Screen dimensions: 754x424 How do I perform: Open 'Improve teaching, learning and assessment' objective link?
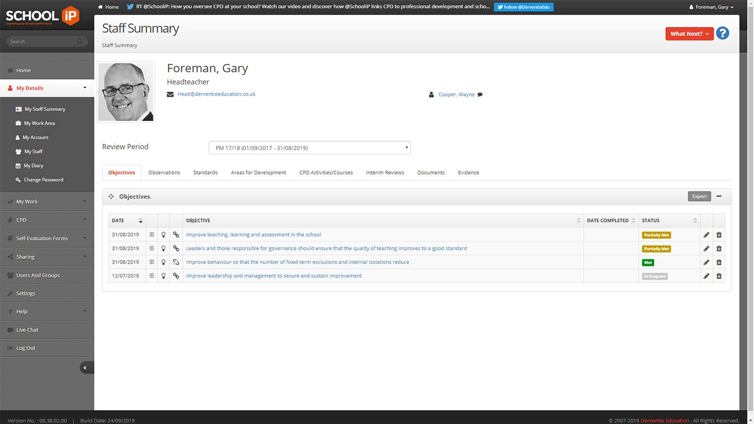pyautogui.click(x=253, y=235)
